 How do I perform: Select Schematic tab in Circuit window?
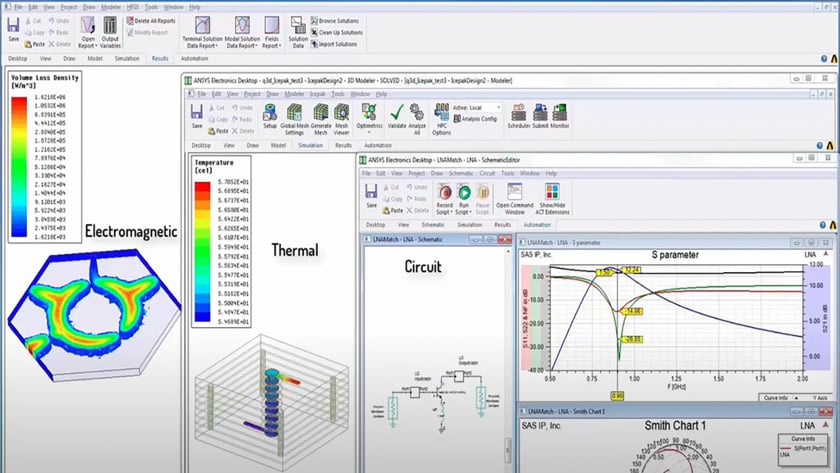[x=433, y=225]
